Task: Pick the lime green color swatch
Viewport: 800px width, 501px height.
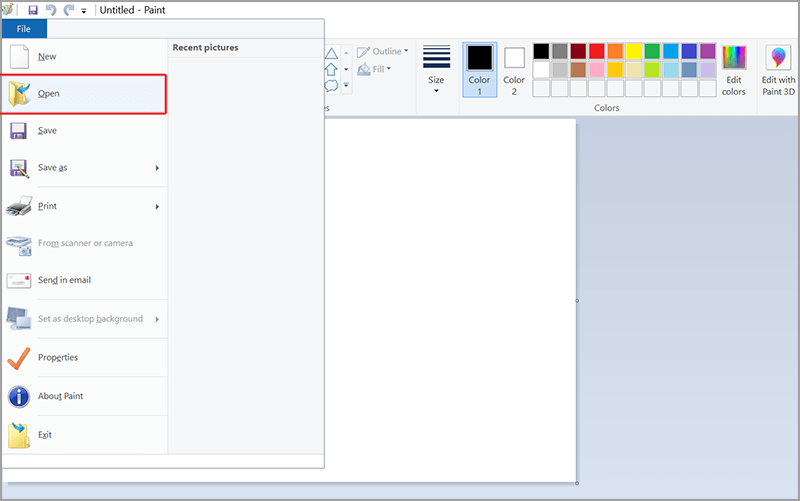Action: point(652,69)
